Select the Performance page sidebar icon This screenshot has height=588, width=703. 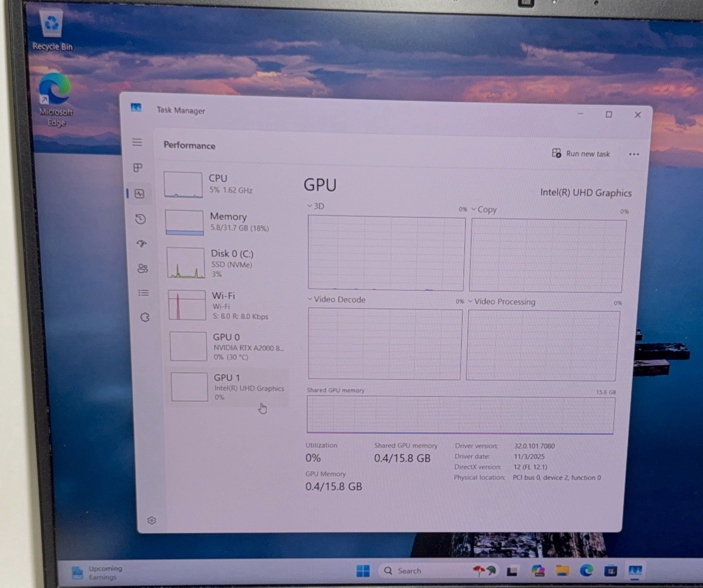pyautogui.click(x=140, y=194)
